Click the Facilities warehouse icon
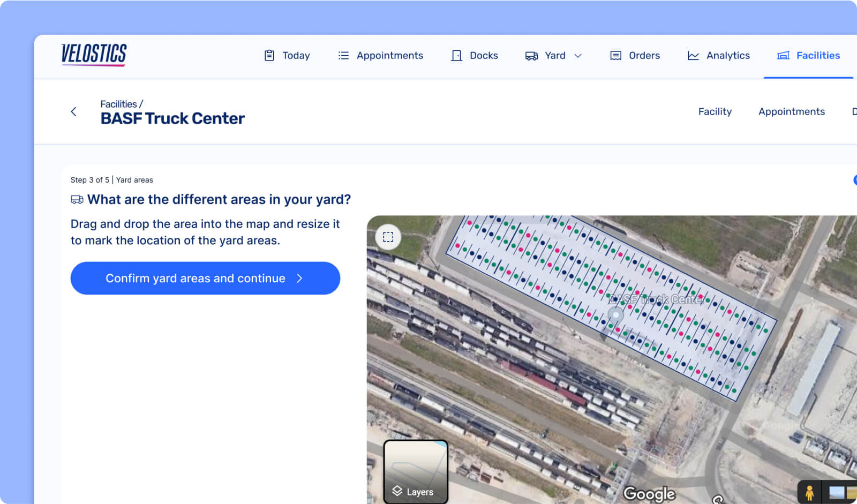 [783, 56]
